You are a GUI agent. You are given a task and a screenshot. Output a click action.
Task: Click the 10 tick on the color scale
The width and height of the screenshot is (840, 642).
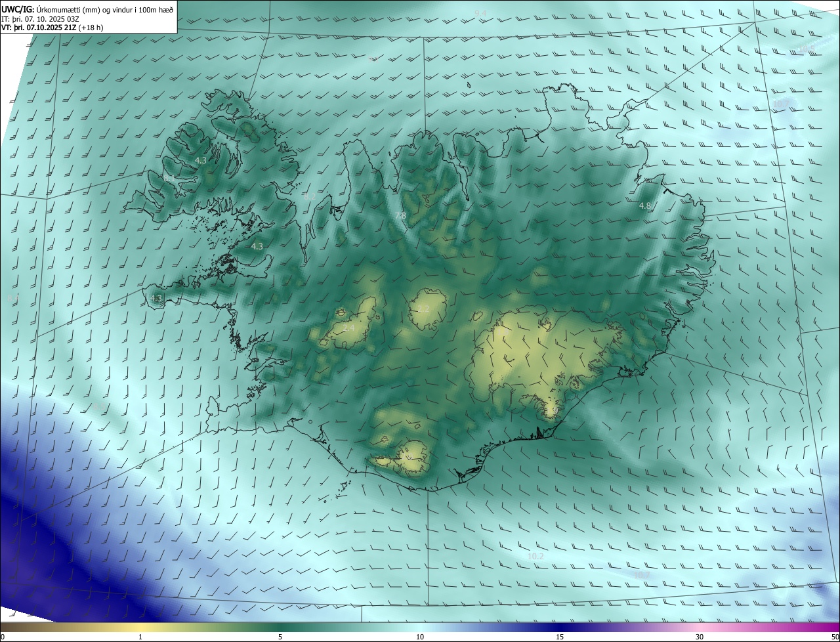[420, 637]
